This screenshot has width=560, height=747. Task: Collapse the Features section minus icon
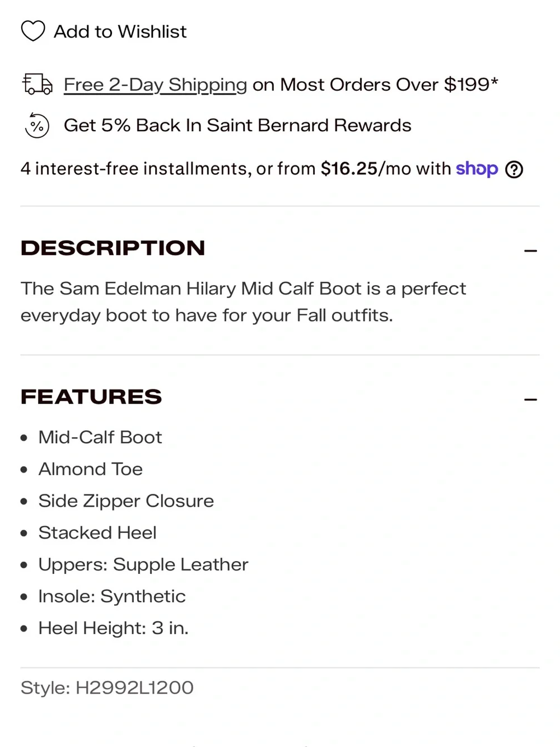[530, 400]
